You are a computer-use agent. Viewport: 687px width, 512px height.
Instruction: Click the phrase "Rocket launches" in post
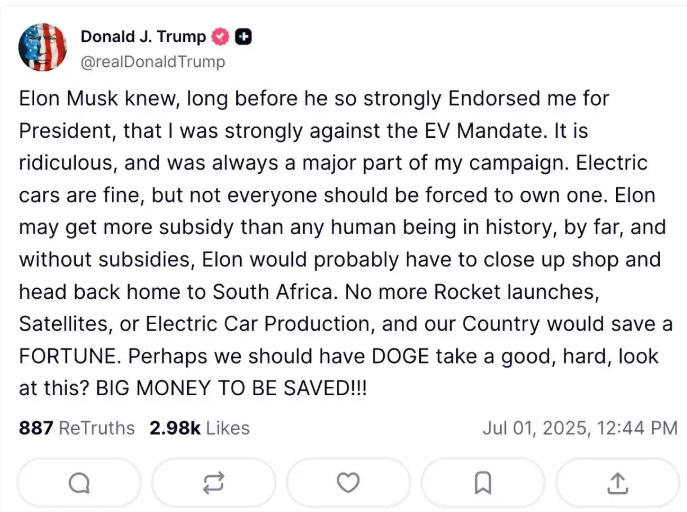pyautogui.click(x=516, y=292)
